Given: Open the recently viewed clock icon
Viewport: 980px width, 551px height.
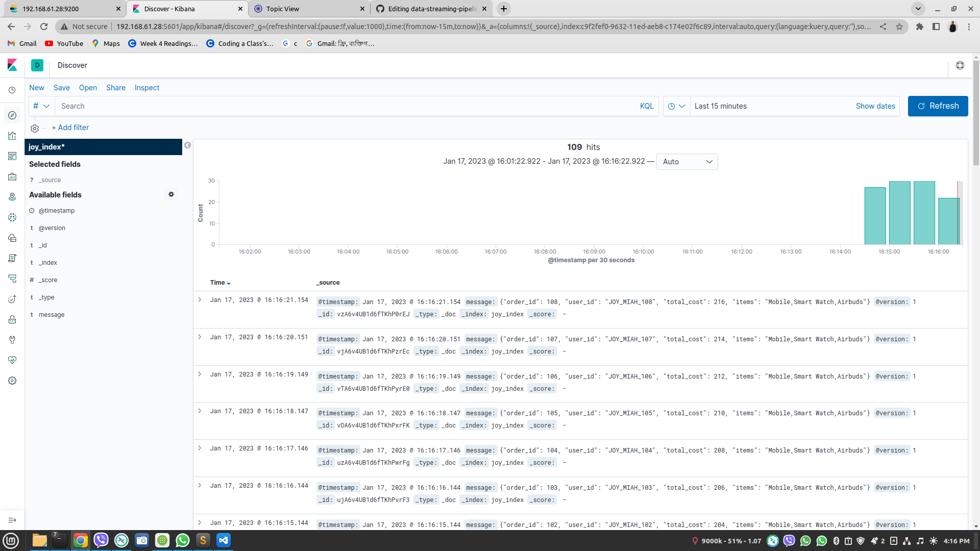Looking at the screenshot, I should tap(12, 90).
